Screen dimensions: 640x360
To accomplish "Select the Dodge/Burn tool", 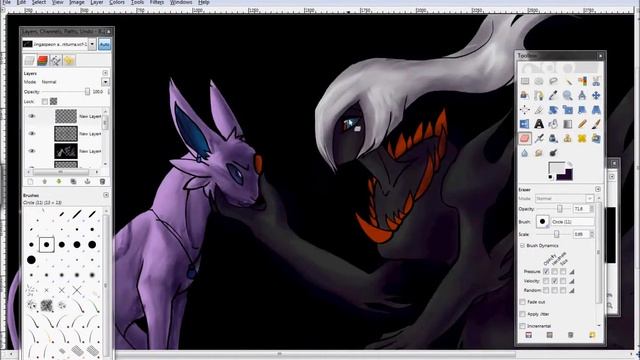I will (x=553, y=153).
